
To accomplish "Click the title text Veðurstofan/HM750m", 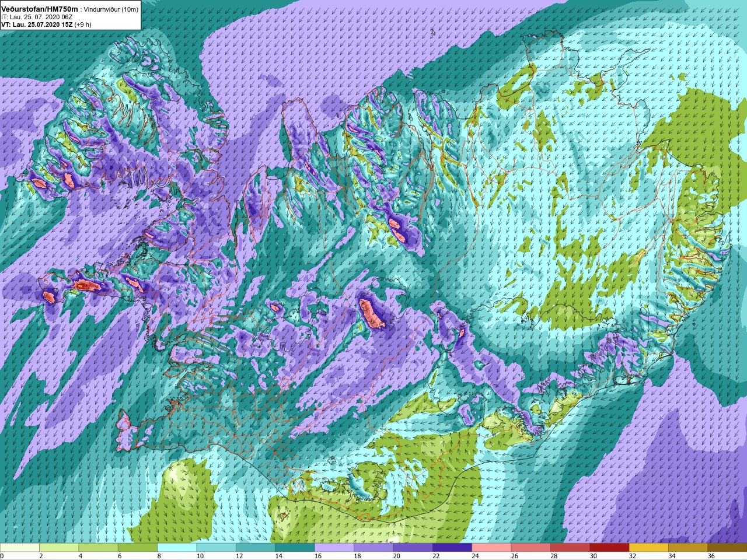I will click(40, 9).
